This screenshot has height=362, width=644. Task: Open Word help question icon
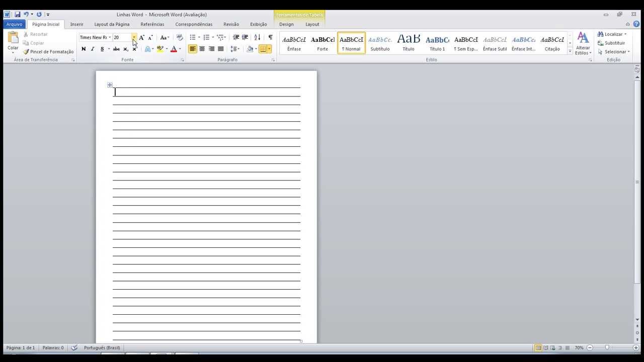click(x=636, y=24)
